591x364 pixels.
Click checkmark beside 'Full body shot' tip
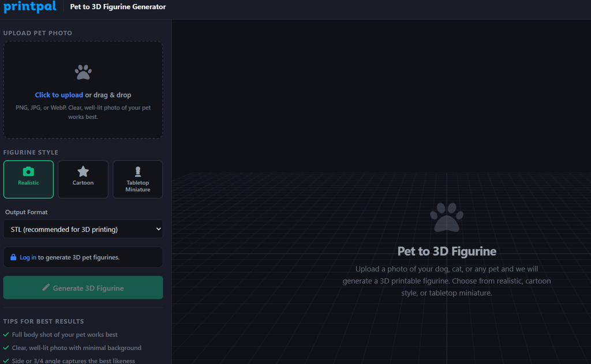(6, 335)
